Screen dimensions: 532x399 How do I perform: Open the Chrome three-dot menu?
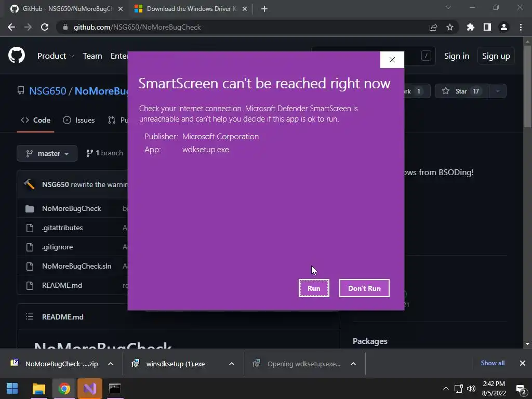pos(521,27)
